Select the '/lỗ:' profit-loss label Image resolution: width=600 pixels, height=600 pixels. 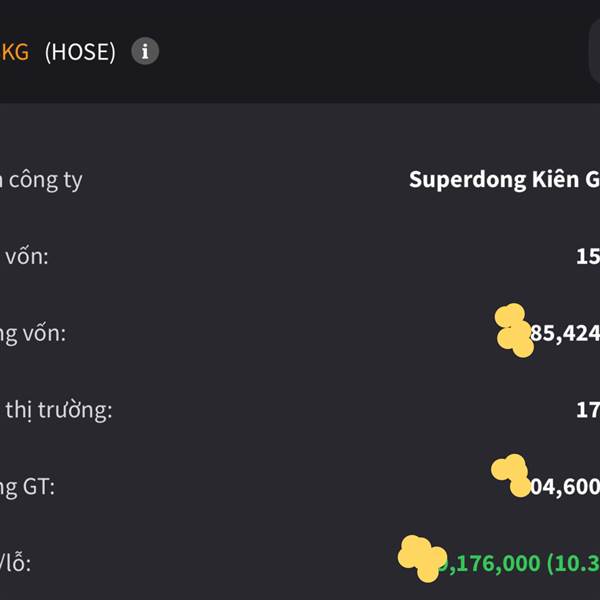click(x=15, y=563)
